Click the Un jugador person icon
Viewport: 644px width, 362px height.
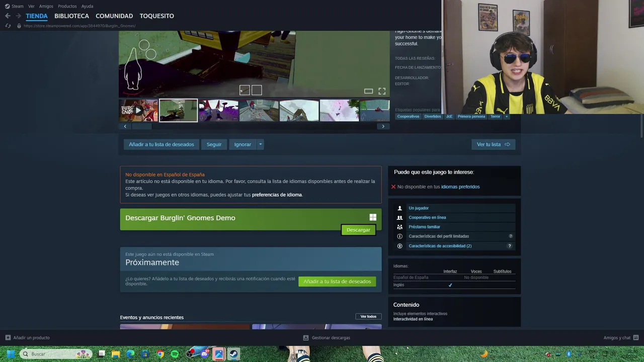click(400, 208)
